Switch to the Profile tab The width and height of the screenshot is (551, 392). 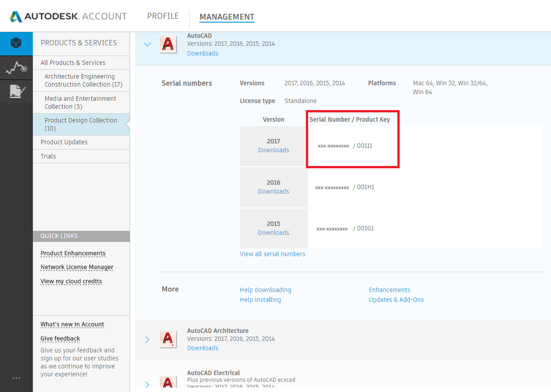(x=163, y=16)
